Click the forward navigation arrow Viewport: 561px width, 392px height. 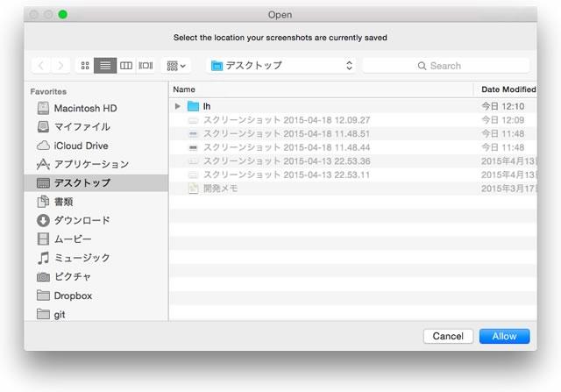click(x=60, y=66)
